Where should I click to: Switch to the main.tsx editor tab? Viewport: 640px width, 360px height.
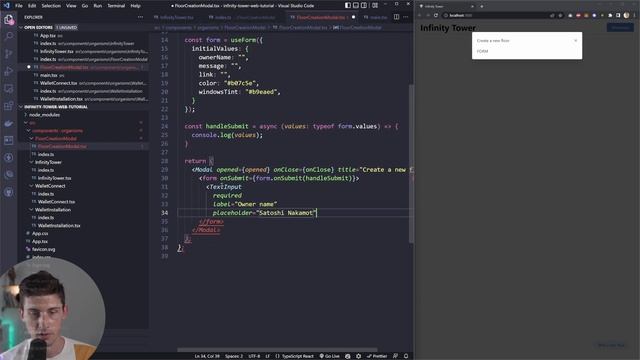point(376,18)
